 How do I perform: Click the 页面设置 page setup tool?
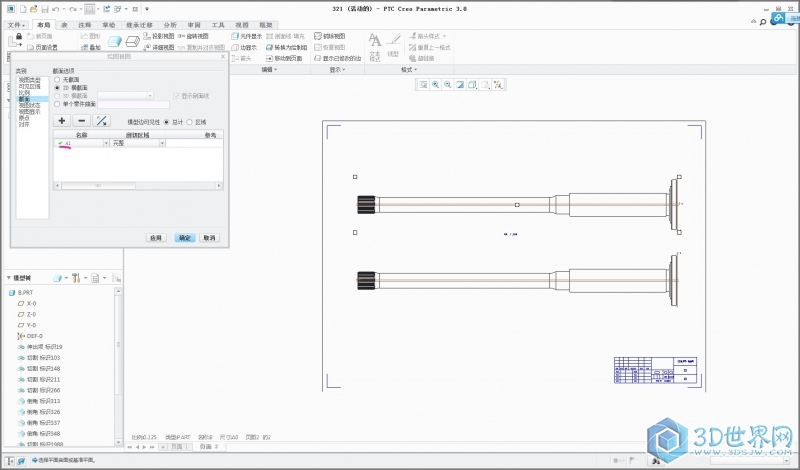42,47
